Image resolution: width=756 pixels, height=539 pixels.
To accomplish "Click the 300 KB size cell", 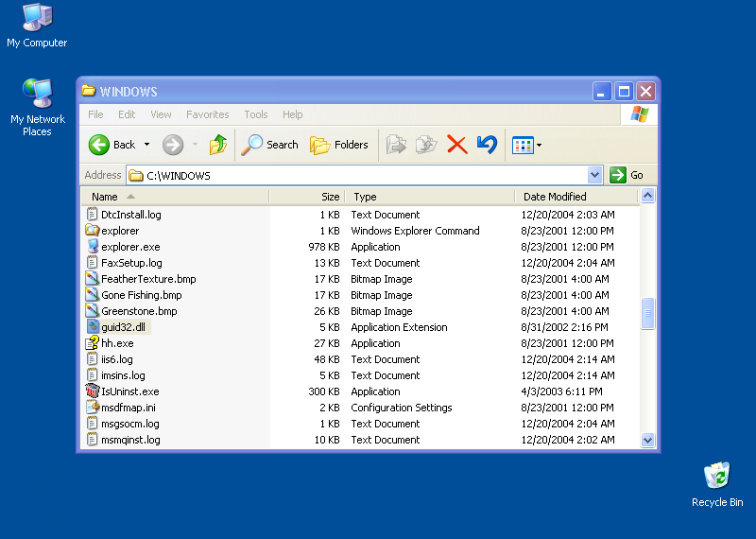I will [324, 391].
